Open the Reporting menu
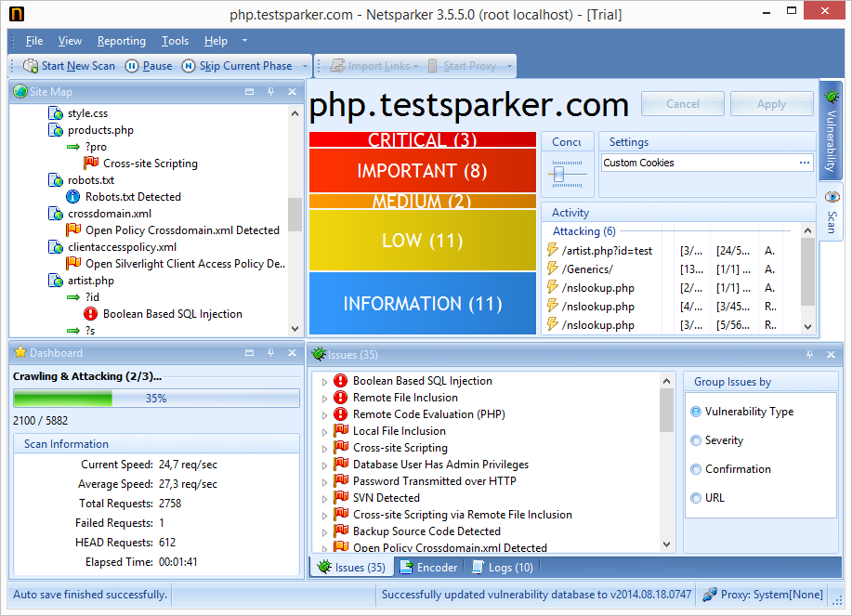Screen dimensions: 852x616 (122, 41)
